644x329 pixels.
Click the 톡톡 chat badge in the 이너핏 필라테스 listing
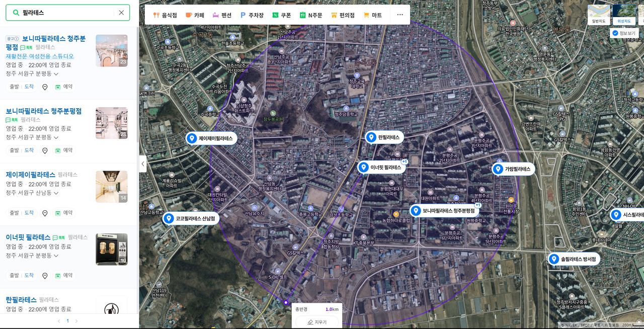click(59, 237)
